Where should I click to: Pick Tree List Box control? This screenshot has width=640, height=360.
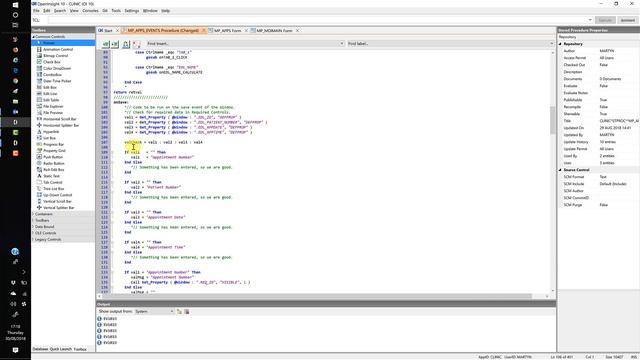coord(53,189)
